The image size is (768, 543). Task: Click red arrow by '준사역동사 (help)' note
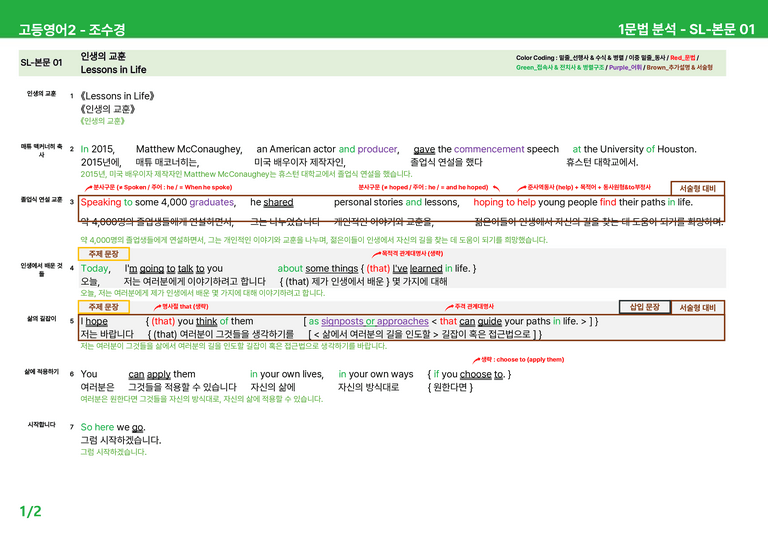click(522, 188)
